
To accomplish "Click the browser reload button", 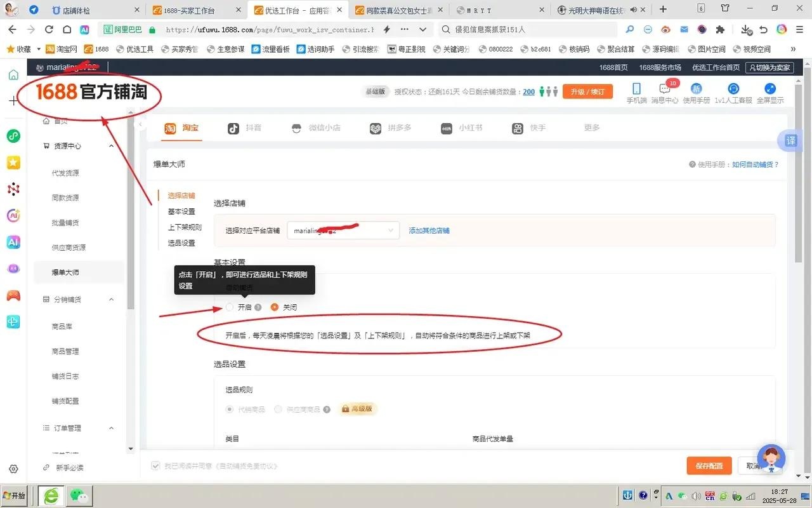I will pos(49,29).
